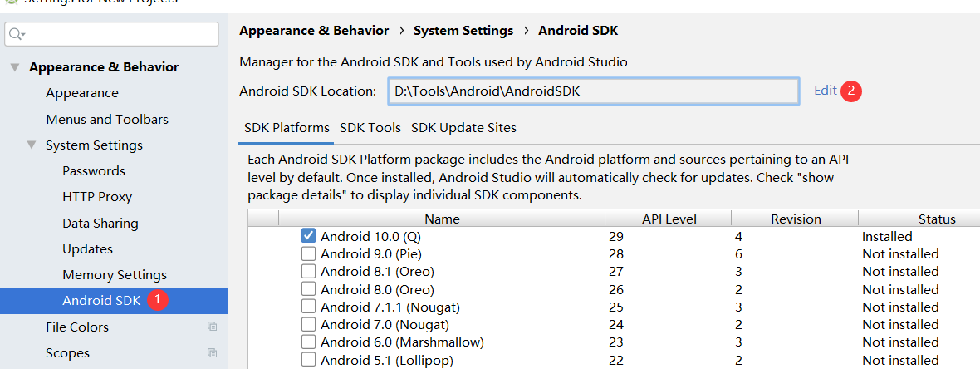
Task: Select Appearance in the settings tree
Action: (82, 92)
